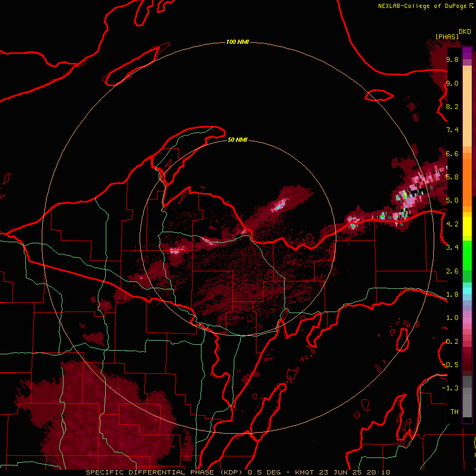The width and height of the screenshot is (476, 476).
Task: Click the 1.8 scale value
Action: point(452,295)
